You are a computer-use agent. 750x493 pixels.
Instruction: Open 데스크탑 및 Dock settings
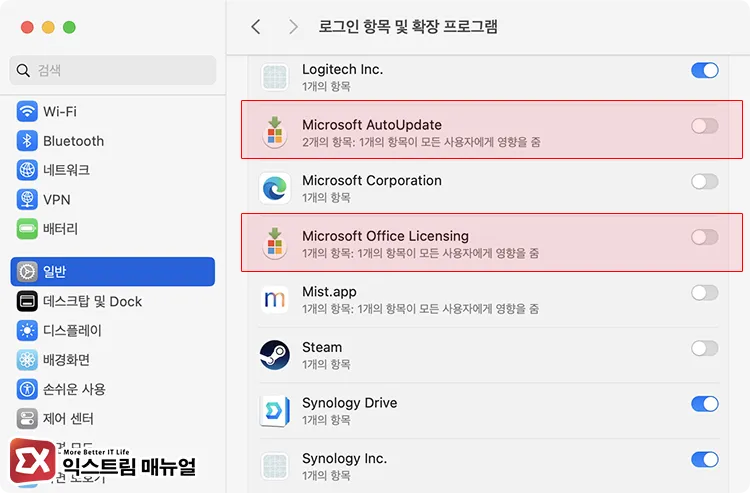113,301
